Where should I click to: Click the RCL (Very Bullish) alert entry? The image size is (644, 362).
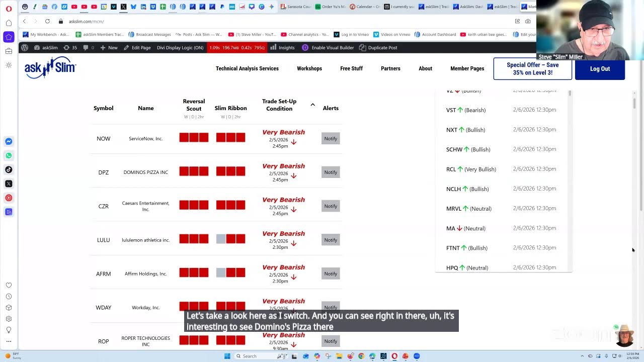(471, 169)
